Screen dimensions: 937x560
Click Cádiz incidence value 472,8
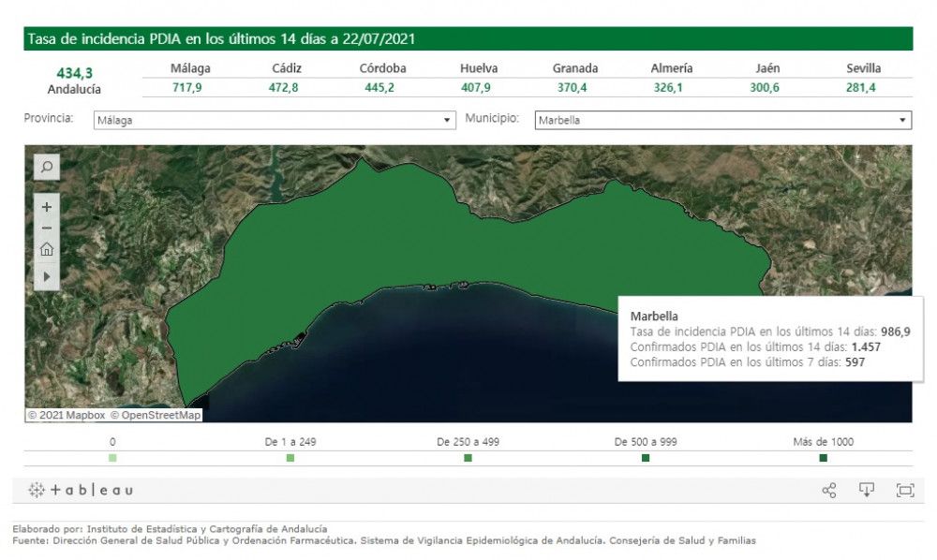coord(283,88)
